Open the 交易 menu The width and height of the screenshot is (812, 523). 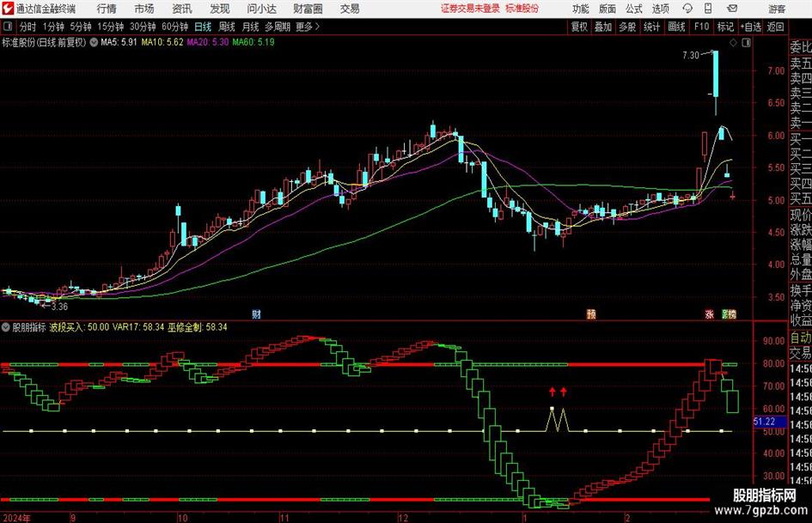[350, 9]
